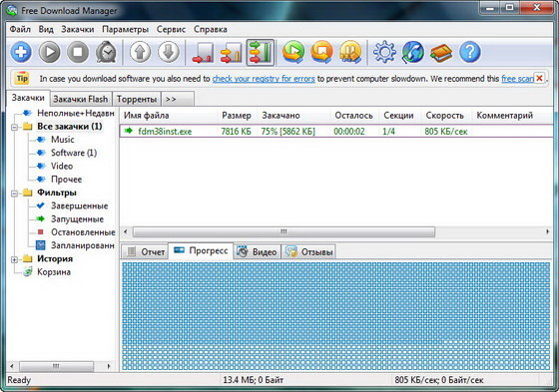This screenshot has height=392, width=559.
Task: Open the Справка menu
Action: (x=211, y=29)
